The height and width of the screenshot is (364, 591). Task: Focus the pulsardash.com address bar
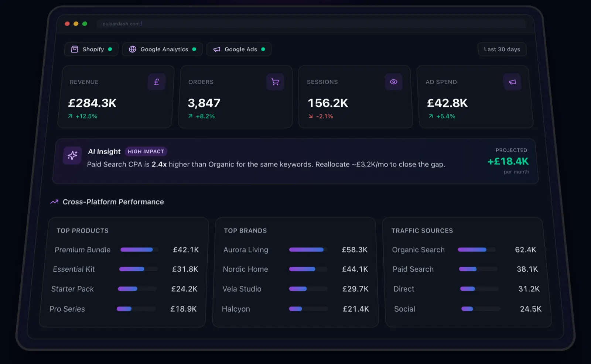tap(311, 24)
